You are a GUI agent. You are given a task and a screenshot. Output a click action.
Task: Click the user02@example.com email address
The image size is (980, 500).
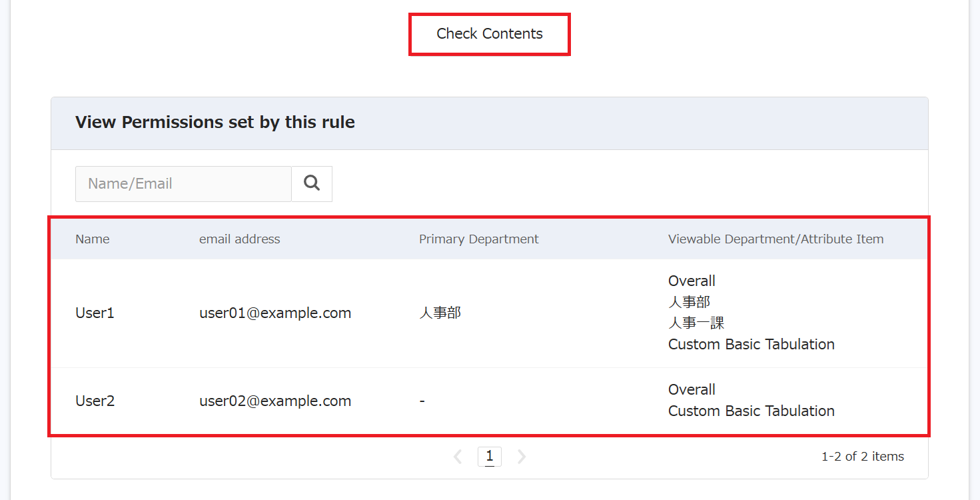point(275,401)
